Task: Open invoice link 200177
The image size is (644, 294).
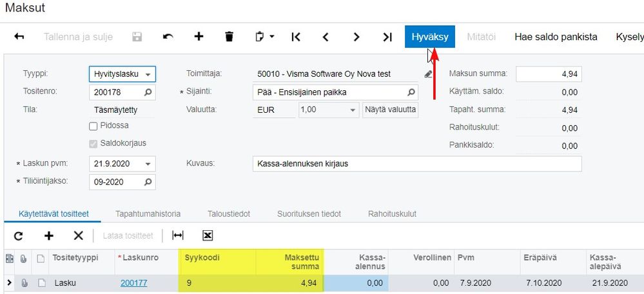Action: [132, 282]
